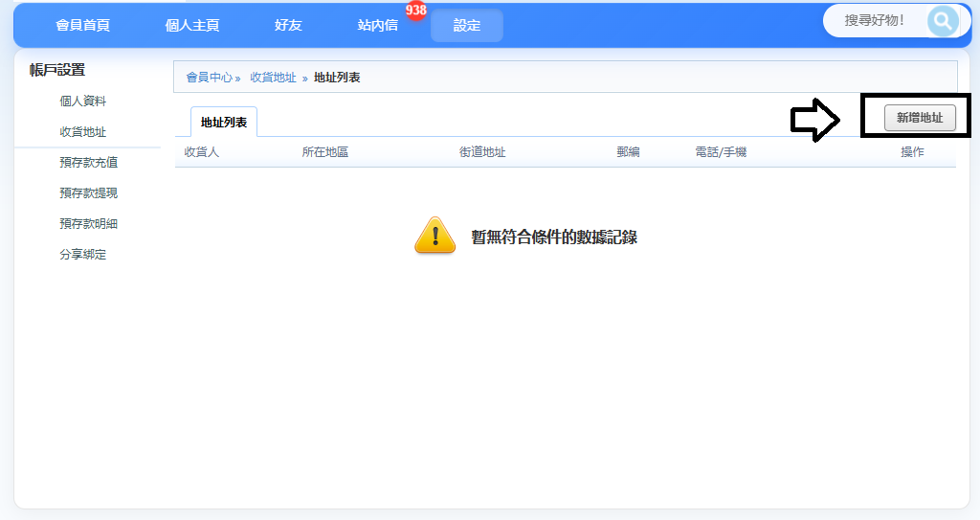This screenshot has width=980, height=520.
Task: Select the 設定 navigation item
Action: (x=467, y=26)
